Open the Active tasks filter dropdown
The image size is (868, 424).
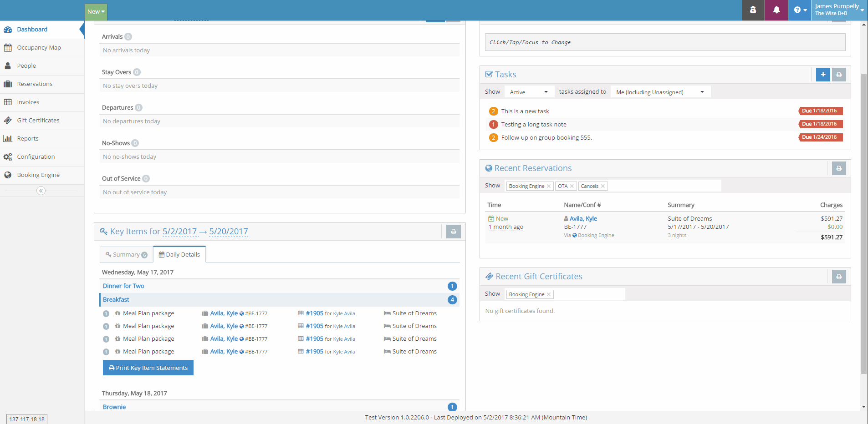[529, 92]
